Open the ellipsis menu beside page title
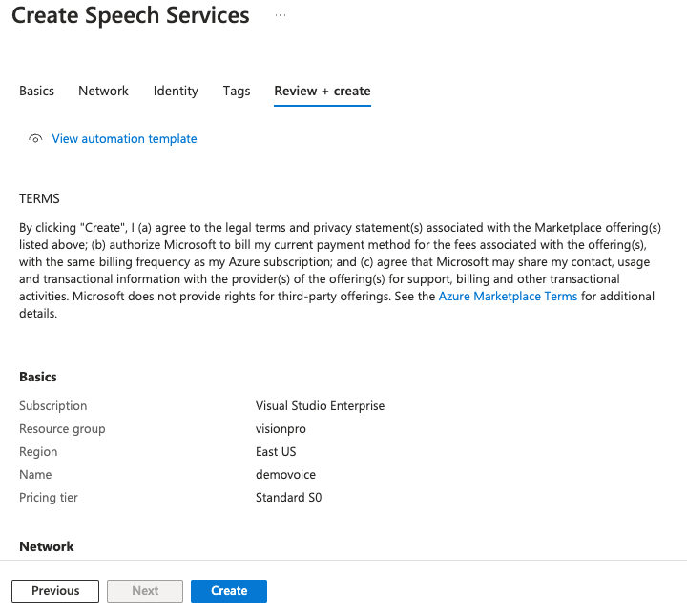This screenshot has width=687, height=616. click(281, 16)
